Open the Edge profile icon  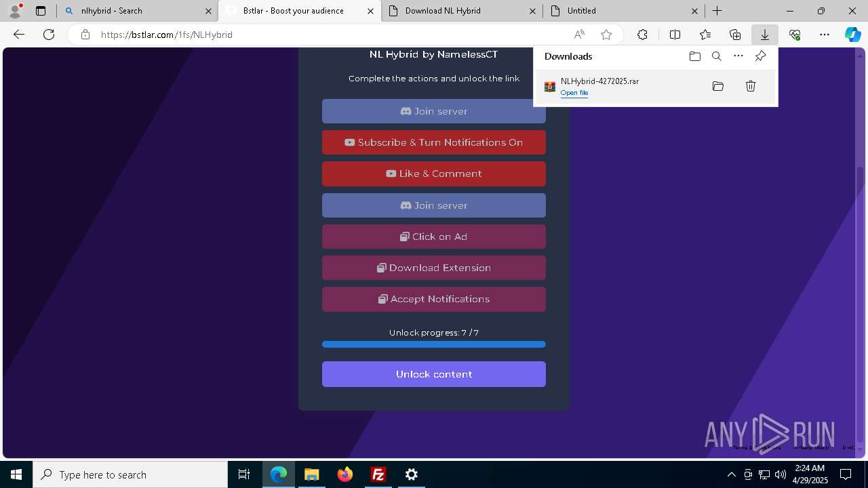coord(15,11)
